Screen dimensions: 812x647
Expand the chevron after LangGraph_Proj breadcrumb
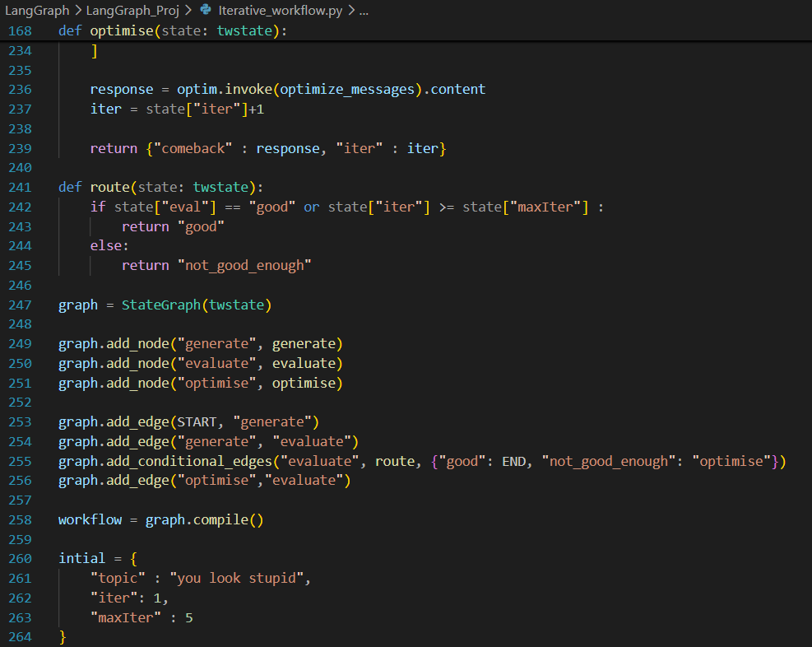coord(188,11)
